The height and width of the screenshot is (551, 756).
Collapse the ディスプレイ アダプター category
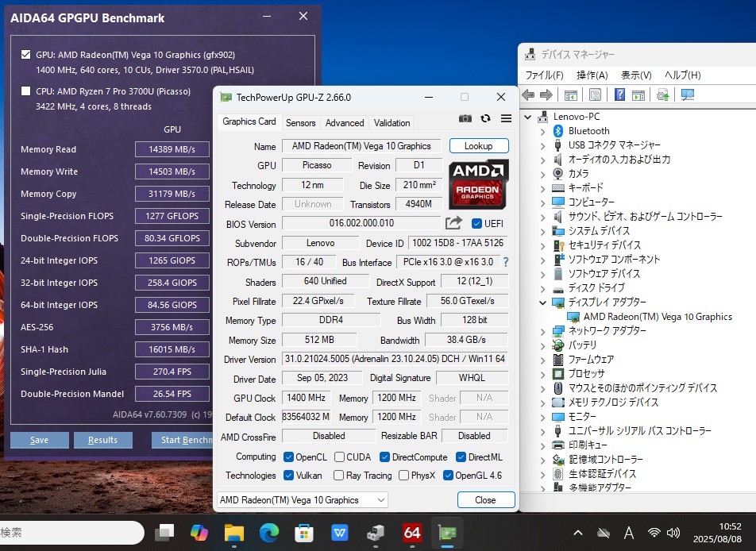point(543,302)
